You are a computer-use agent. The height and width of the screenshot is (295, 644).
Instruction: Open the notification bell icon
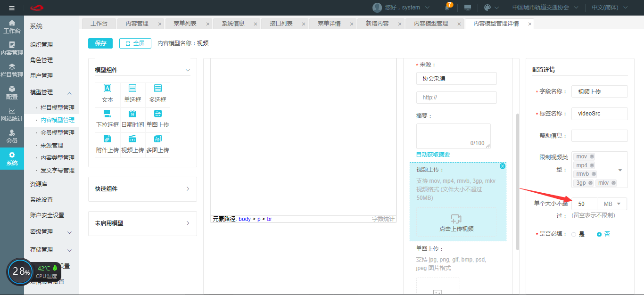[447, 8]
